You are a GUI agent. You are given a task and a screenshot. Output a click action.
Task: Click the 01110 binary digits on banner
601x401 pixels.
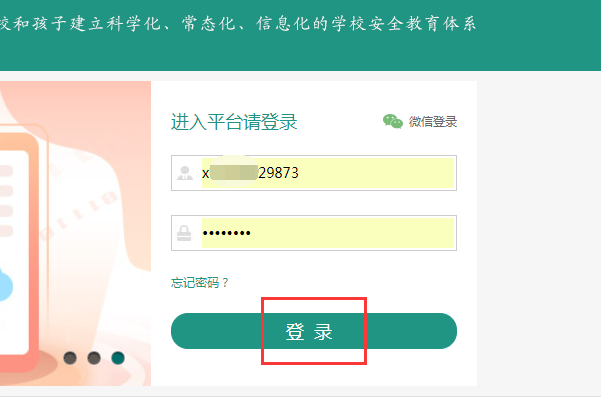click(79, 215)
